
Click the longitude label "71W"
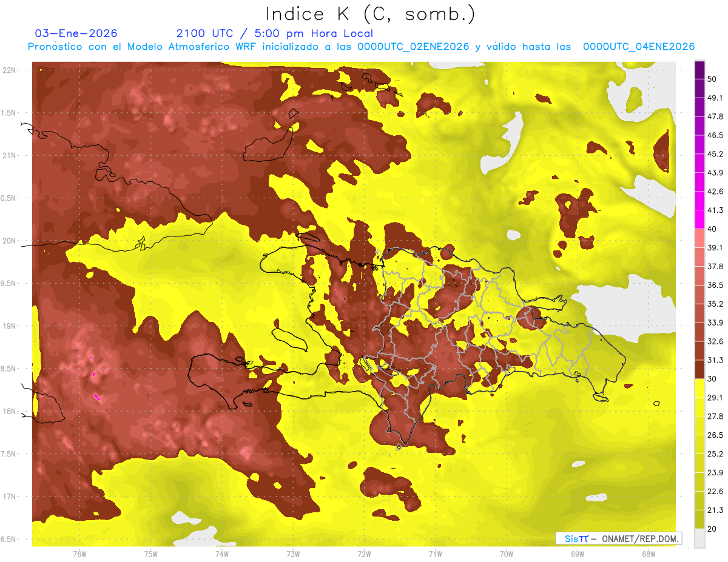[x=435, y=554]
